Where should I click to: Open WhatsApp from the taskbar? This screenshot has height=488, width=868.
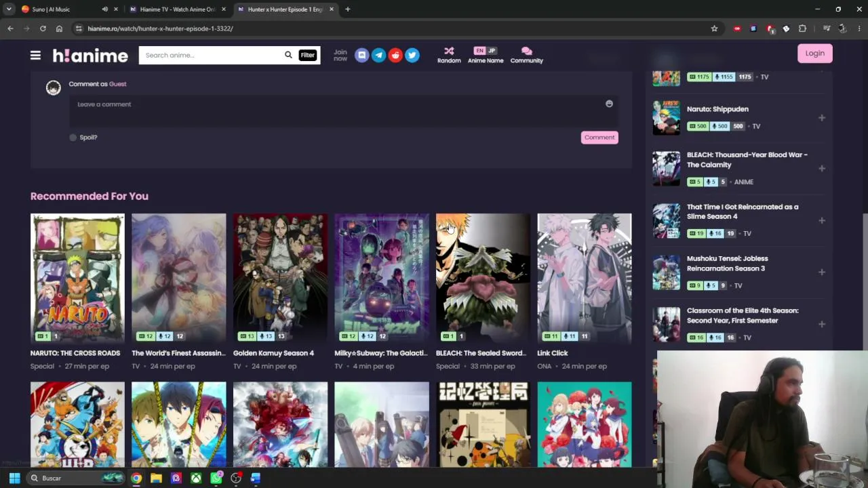pos(216,479)
